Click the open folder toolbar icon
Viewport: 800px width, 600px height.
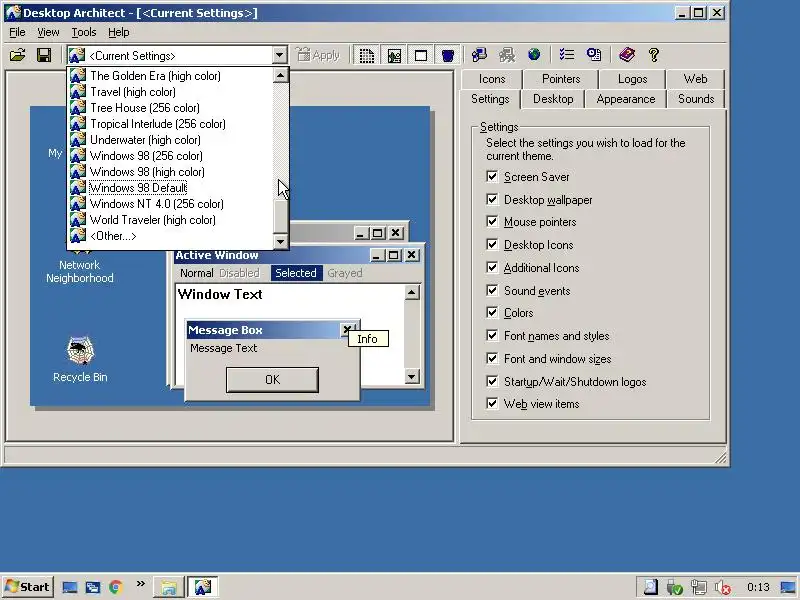(17, 55)
